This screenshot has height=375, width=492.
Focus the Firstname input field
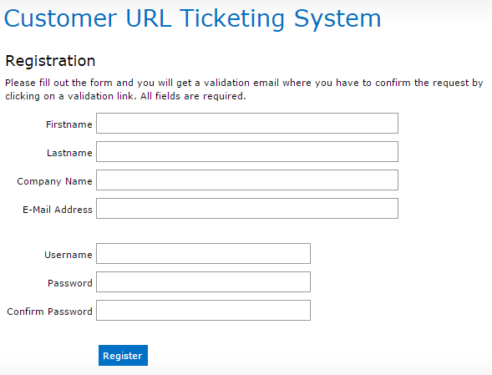click(247, 123)
